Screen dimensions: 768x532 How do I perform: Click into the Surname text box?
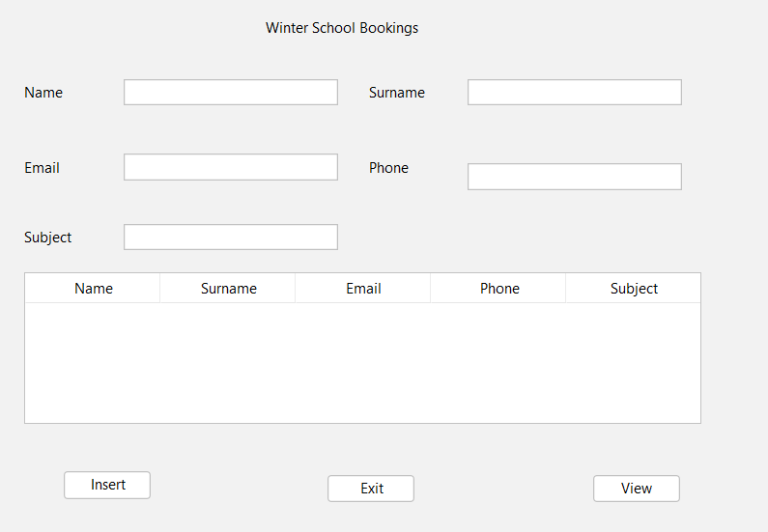[574, 93]
